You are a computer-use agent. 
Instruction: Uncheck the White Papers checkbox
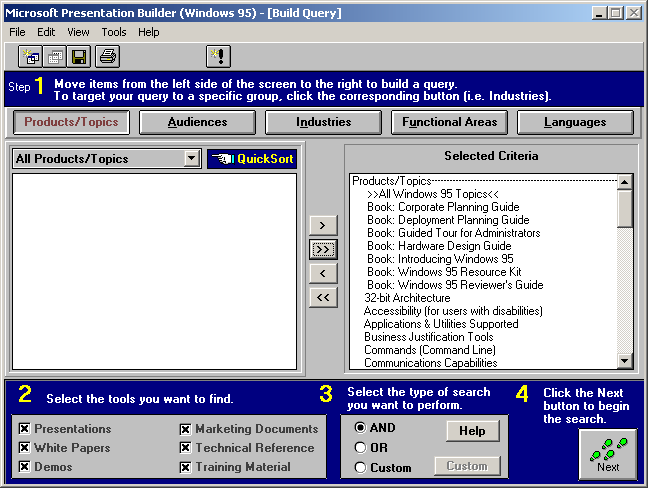tap(24, 448)
